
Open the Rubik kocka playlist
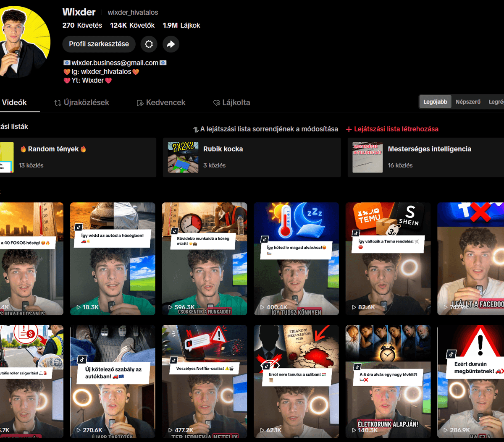[252, 157]
